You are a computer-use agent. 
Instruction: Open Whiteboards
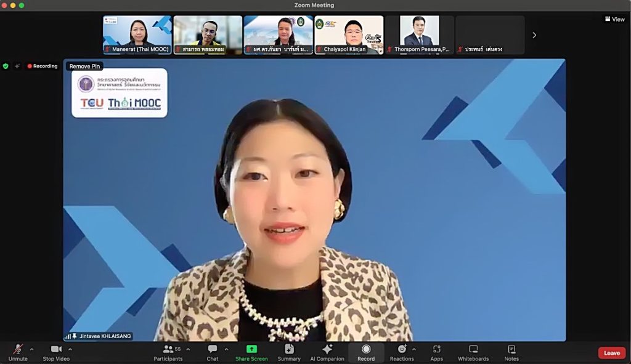pyautogui.click(x=473, y=353)
